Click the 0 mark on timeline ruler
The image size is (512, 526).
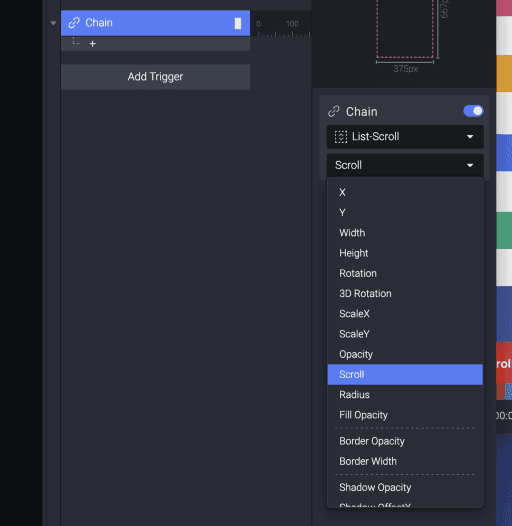258,24
